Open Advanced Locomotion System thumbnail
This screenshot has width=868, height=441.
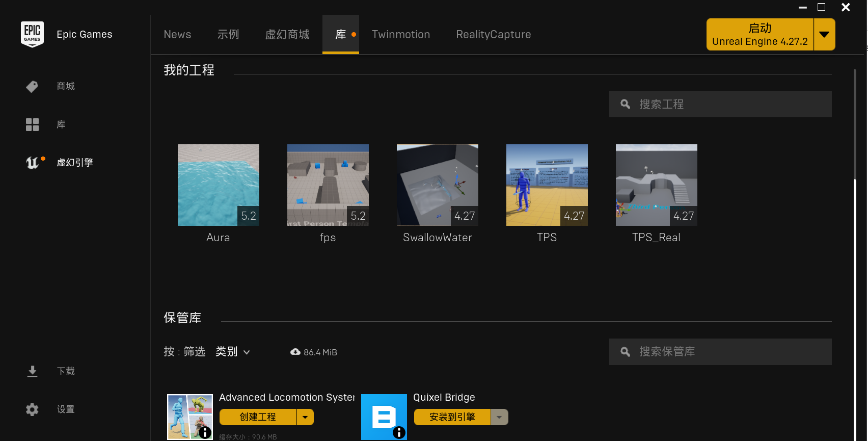point(190,417)
